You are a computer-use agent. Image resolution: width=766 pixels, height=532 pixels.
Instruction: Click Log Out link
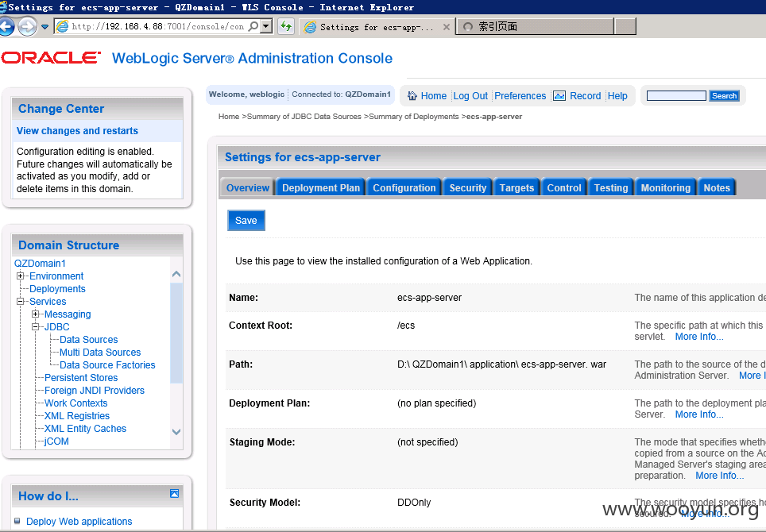point(470,95)
